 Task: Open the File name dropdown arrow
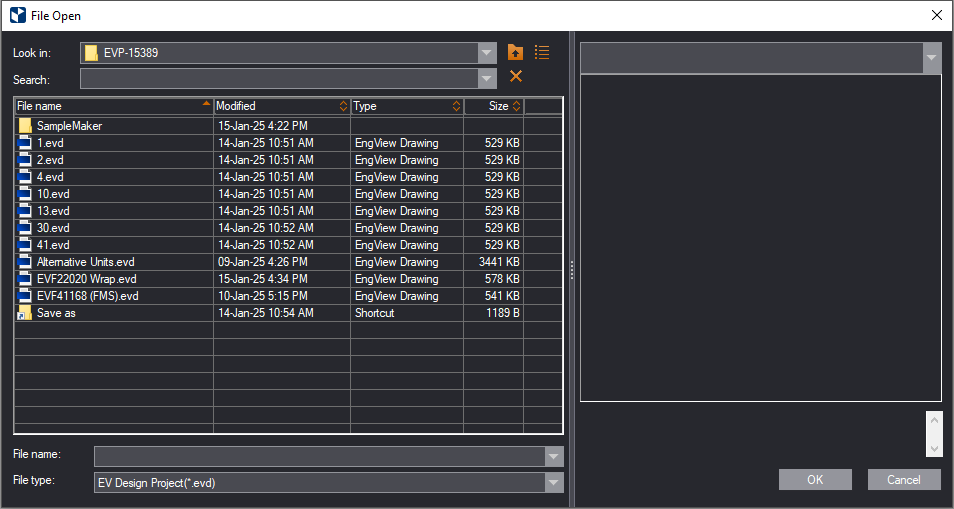click(x=554, y=457)
